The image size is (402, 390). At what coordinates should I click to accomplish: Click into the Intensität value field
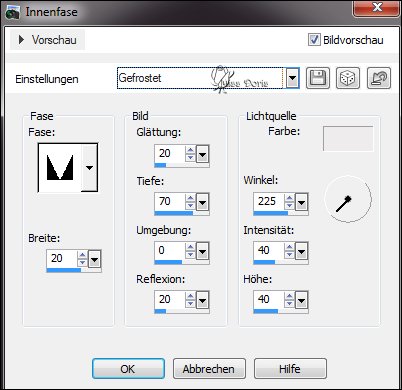coord(269,251)
